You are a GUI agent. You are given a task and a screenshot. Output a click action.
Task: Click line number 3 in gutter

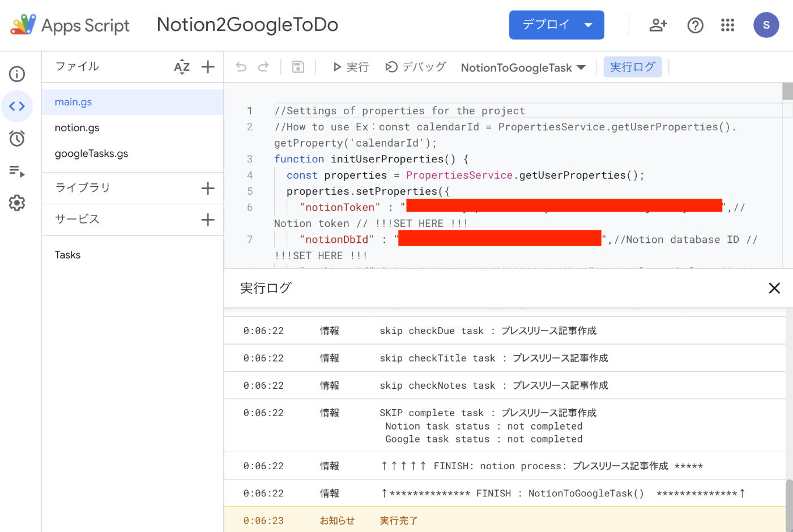point(250,159)
